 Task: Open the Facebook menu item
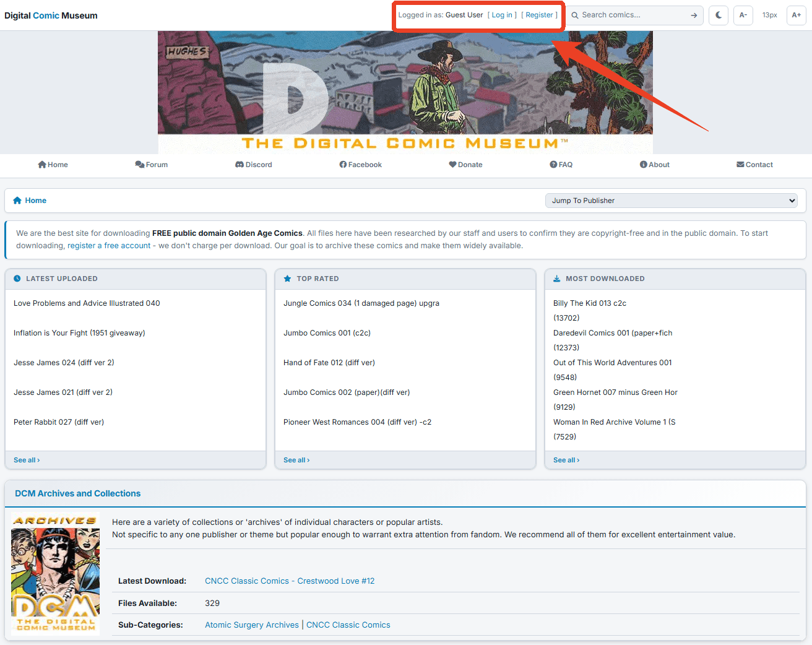(360, 165)
